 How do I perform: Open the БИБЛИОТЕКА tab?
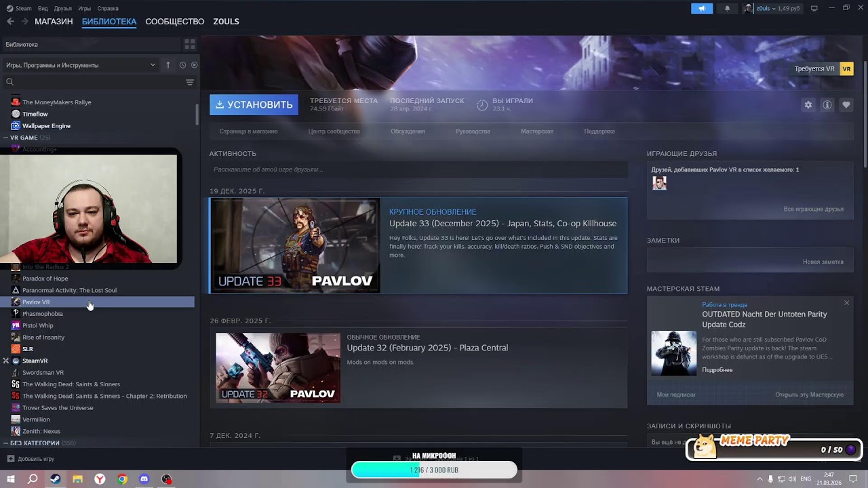[109, 22]
